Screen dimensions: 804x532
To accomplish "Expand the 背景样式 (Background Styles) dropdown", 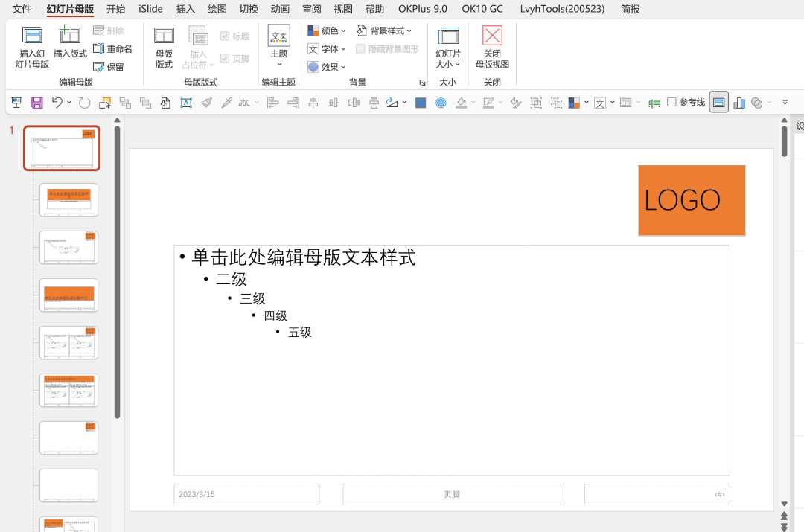I will [x=384, y=31].
